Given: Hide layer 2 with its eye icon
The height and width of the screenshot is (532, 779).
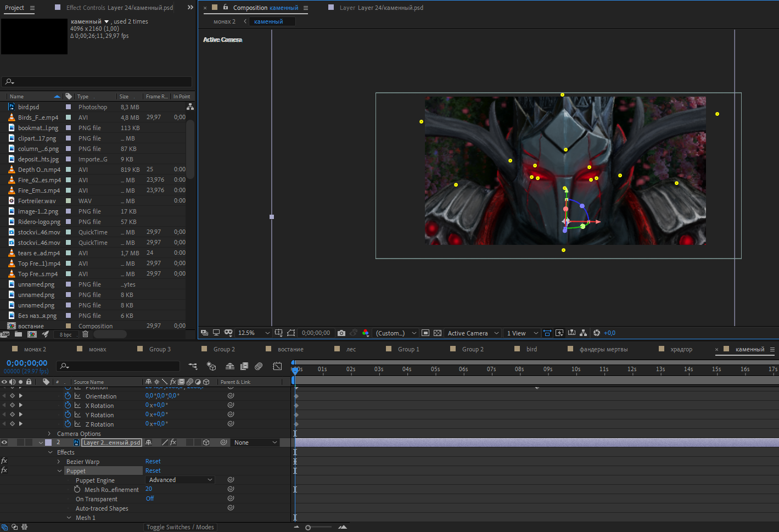Looking at the screenshot, I should [4, 443].
